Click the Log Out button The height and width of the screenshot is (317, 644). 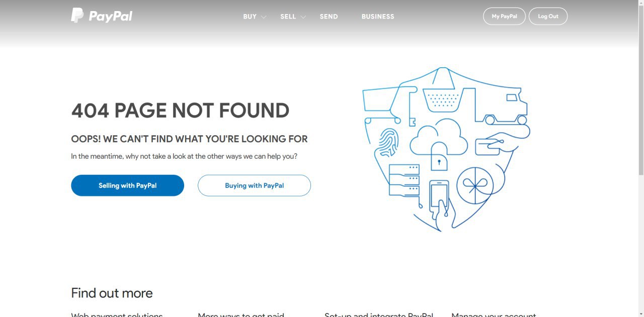[x=548, y=16]
